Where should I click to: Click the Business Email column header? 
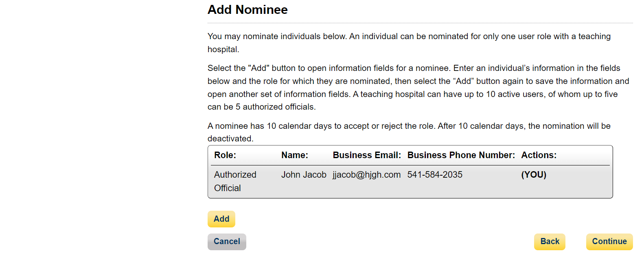point(367,155)
